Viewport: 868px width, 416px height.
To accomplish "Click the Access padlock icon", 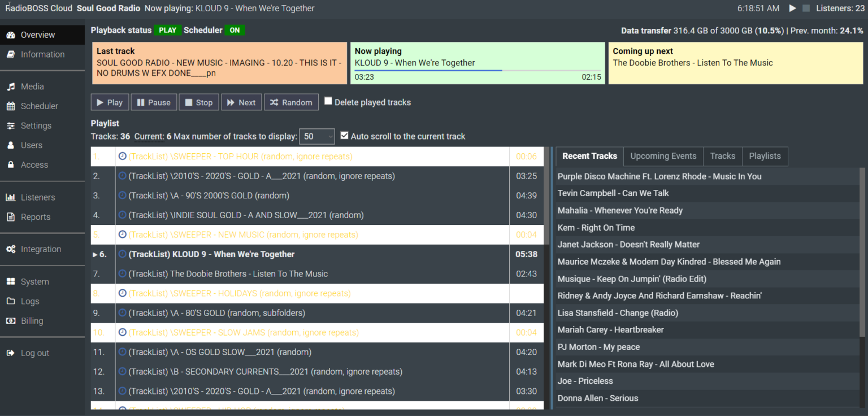I will pyautogui.click(x=11, y=164).
